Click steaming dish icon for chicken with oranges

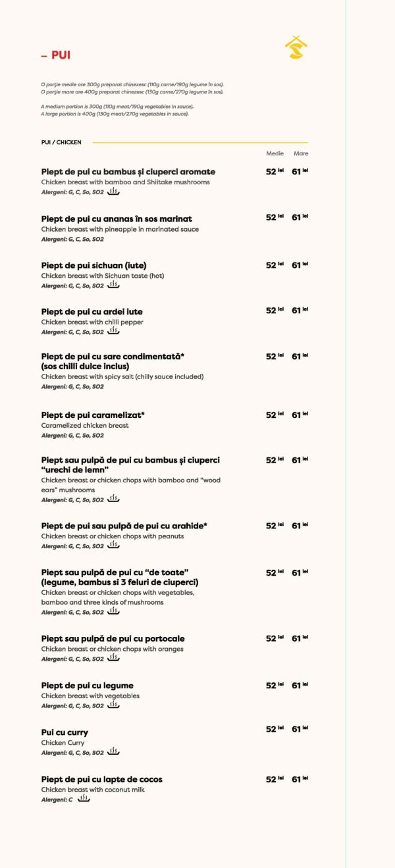(113, 658)
